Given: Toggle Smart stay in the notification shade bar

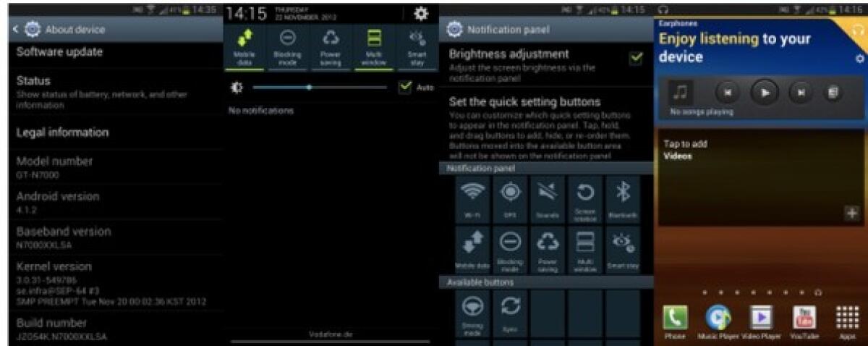Looking at the screenshot, I should pos(417,47).
